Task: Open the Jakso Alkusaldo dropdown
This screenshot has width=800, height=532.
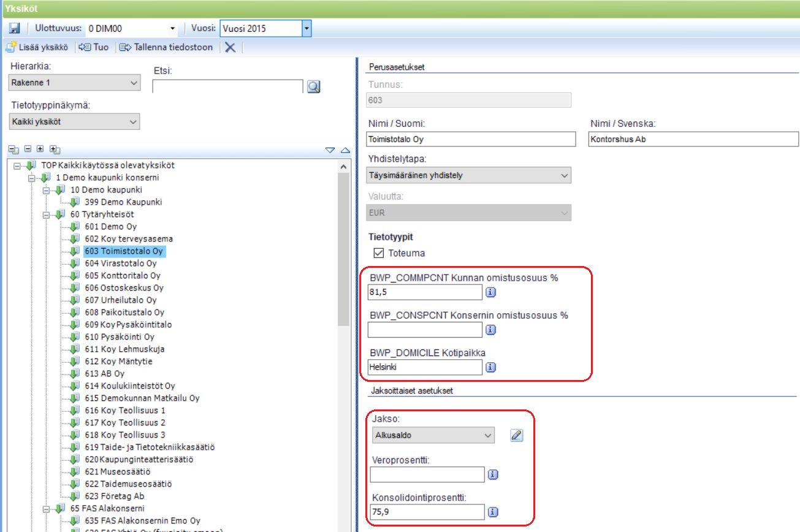Action: tap(432, 436)
